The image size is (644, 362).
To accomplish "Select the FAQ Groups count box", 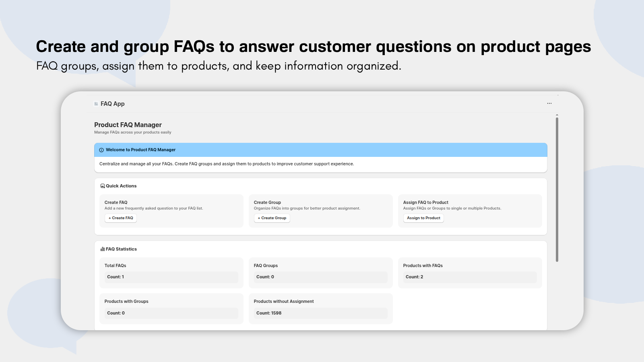I will 320,277.
